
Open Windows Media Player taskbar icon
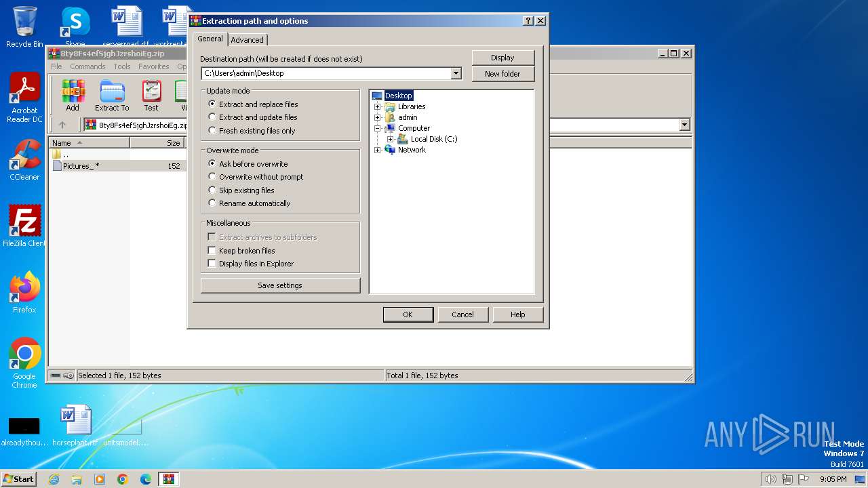point(100,479)
